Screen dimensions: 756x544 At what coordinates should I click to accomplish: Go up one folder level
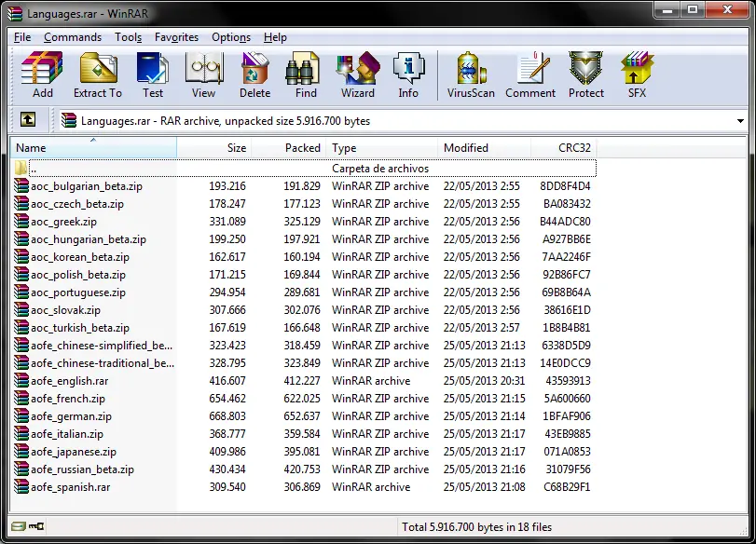pos(28,120)
